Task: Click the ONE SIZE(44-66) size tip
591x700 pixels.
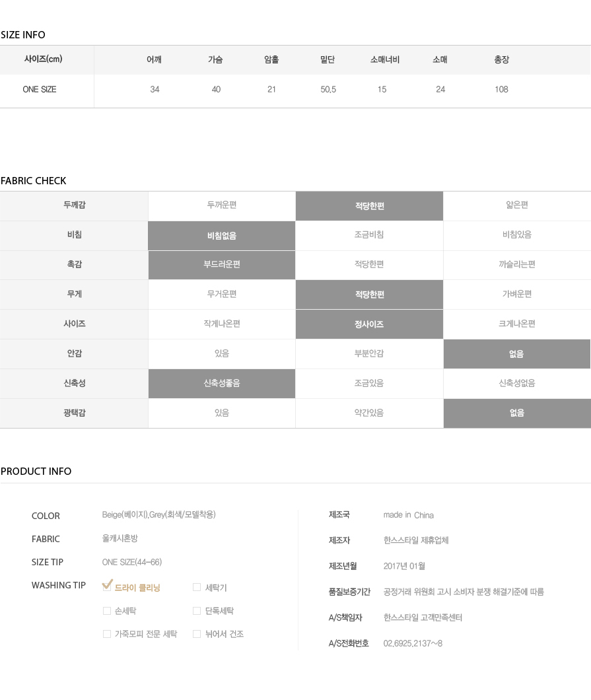Action: (131, 562)
